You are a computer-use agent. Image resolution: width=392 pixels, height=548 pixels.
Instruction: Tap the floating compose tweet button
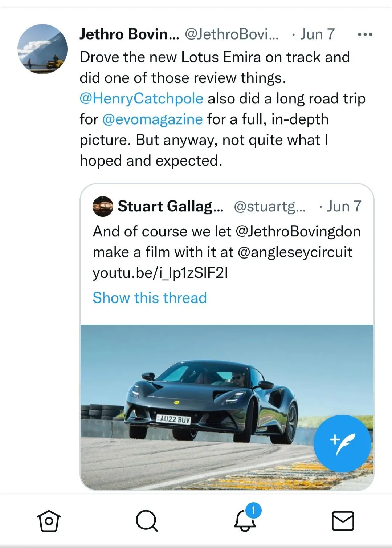click(x=342, y=444)
